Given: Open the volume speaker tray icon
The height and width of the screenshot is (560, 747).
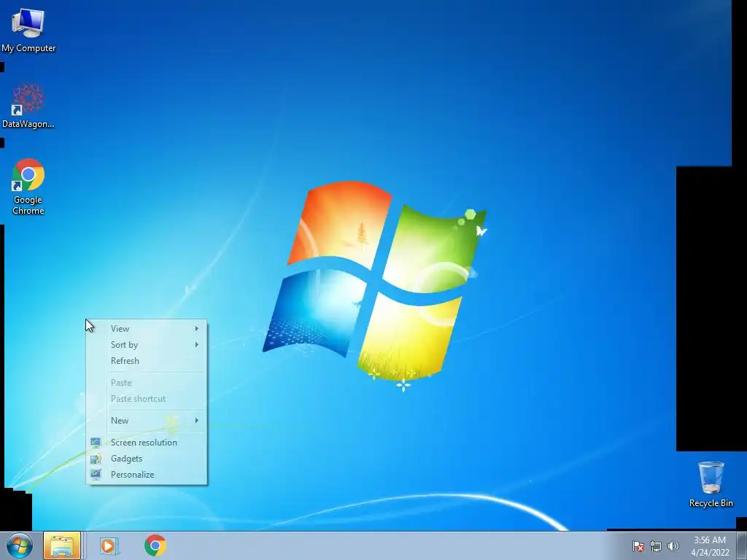Looking at the screenshot, I should [673, 546].
